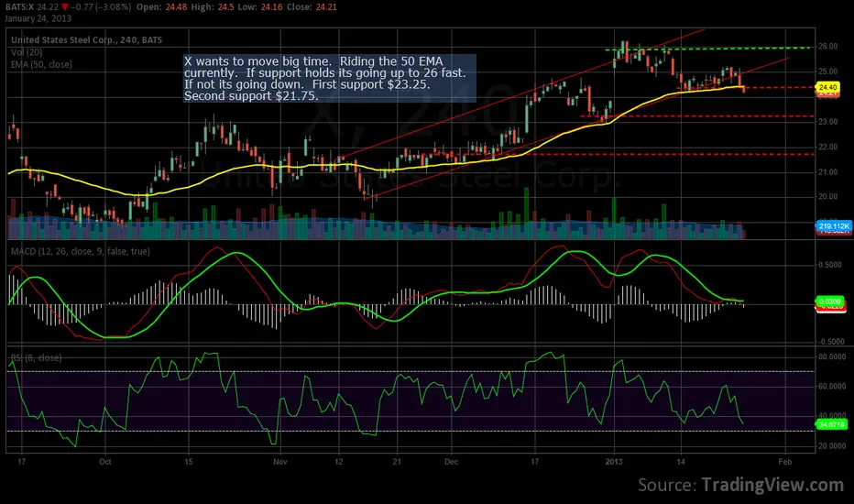Select the United States Steel Corp. legend title
This screenshot has width=854, height=504.
coord(87,39)
